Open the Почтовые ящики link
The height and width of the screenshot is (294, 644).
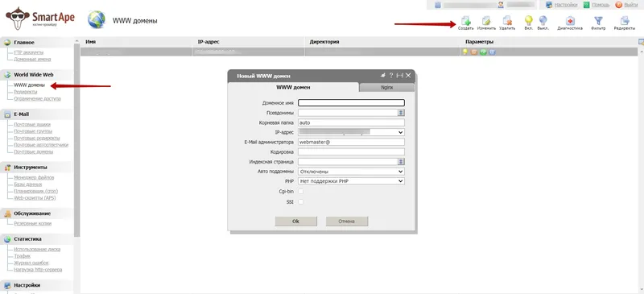[x=32, y=125]
